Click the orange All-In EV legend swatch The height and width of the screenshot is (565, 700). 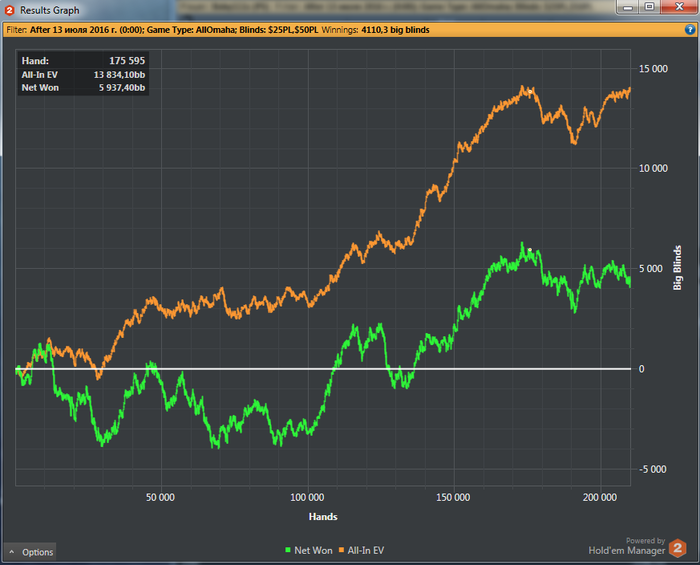click(341, 550)
